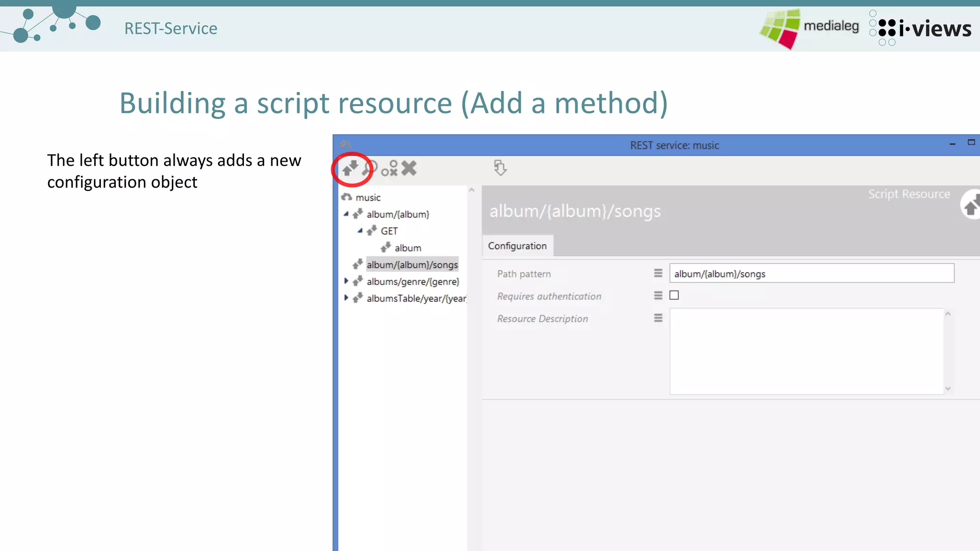Image resolution: width=980 pixels, height=551 pixels.
Task: Click the circles-and-X relation toolbar icon
Action: pos(390,168)
